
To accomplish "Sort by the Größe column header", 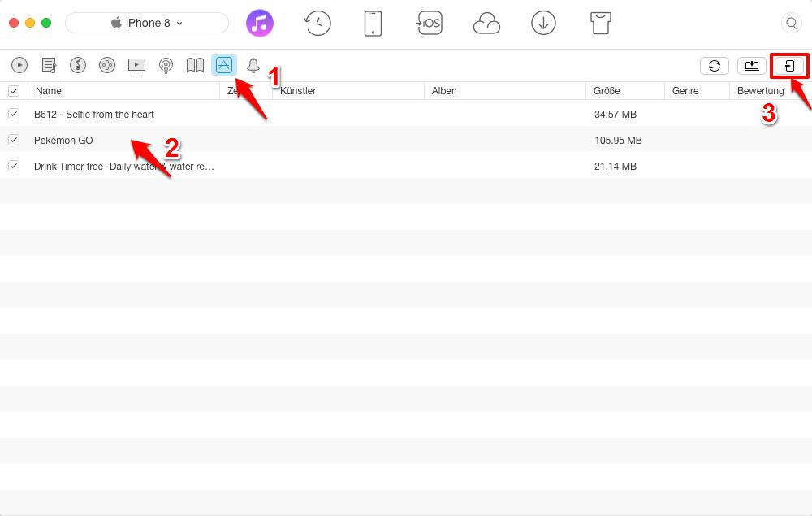I will [625, 91].
